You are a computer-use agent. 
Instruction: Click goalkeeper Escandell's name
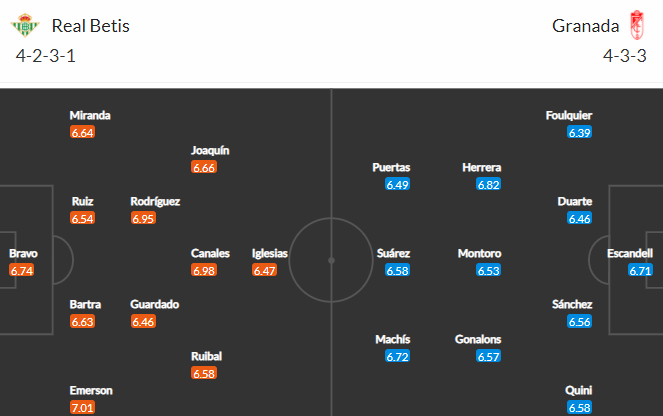click(630, 253)
